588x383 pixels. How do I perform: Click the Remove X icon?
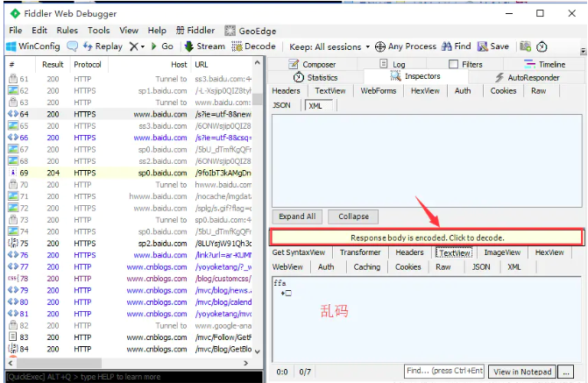click(133, 46)
